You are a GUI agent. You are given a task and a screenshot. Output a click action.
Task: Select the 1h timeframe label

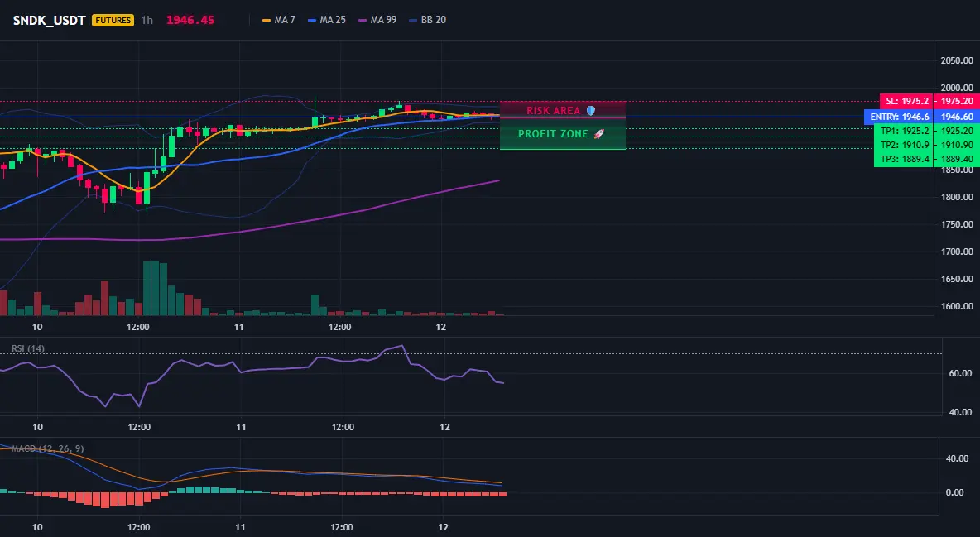147,20
